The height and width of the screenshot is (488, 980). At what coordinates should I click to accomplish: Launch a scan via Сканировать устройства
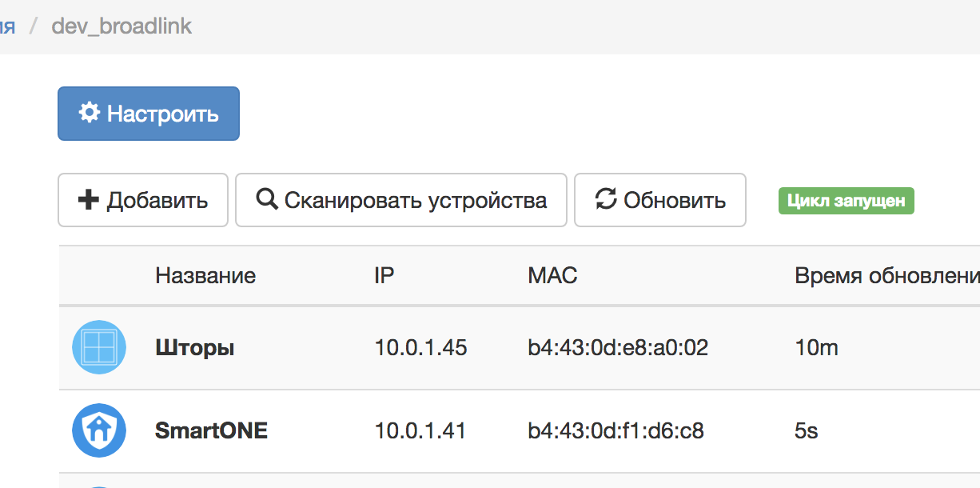click(400, 200)
